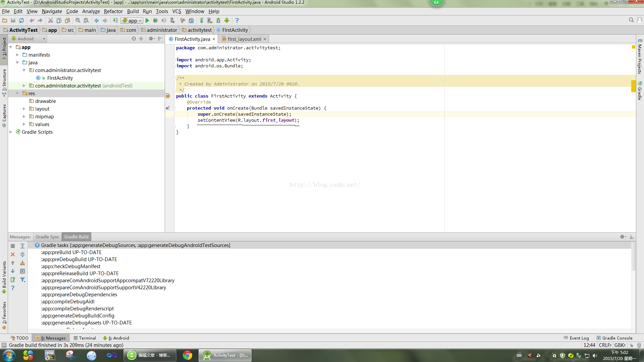
Task: Expand the values folder
Action: 24,124
